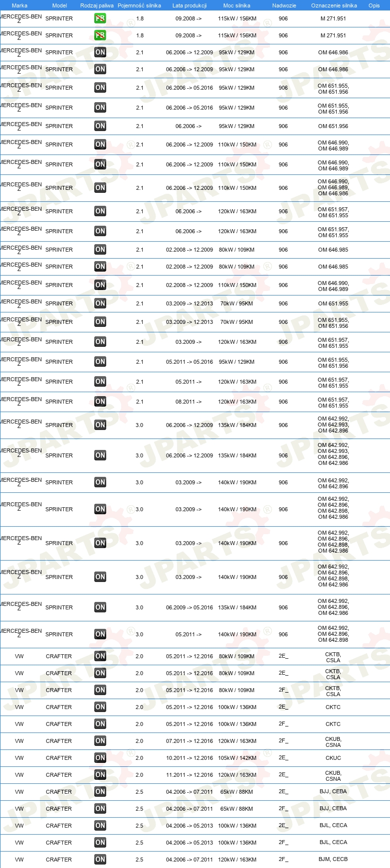Click VW brand cell in the CKUC row
The image size is (390, 868).
(x=19, y=758)
